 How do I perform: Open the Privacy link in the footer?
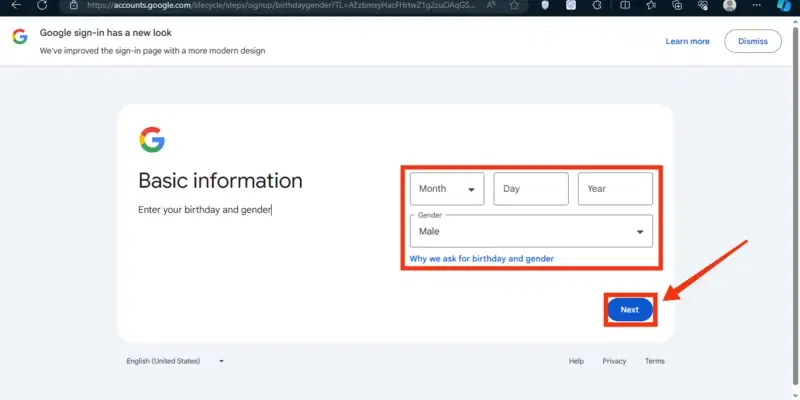[x=614, y=361]
